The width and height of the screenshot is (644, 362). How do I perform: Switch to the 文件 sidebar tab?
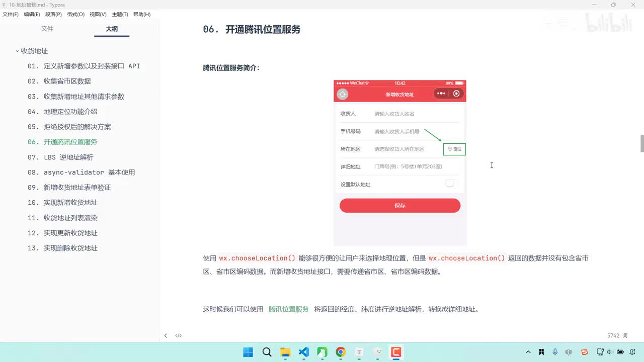point(47,29)
